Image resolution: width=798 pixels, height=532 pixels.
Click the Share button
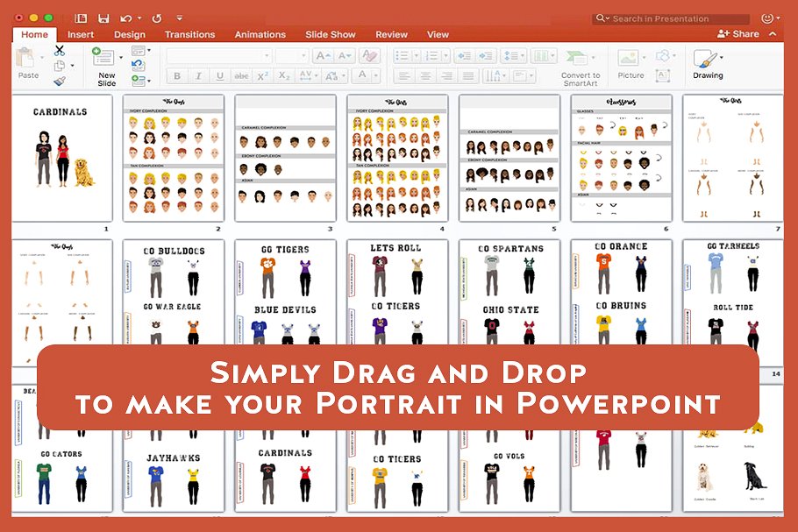(x=738, y=33)
